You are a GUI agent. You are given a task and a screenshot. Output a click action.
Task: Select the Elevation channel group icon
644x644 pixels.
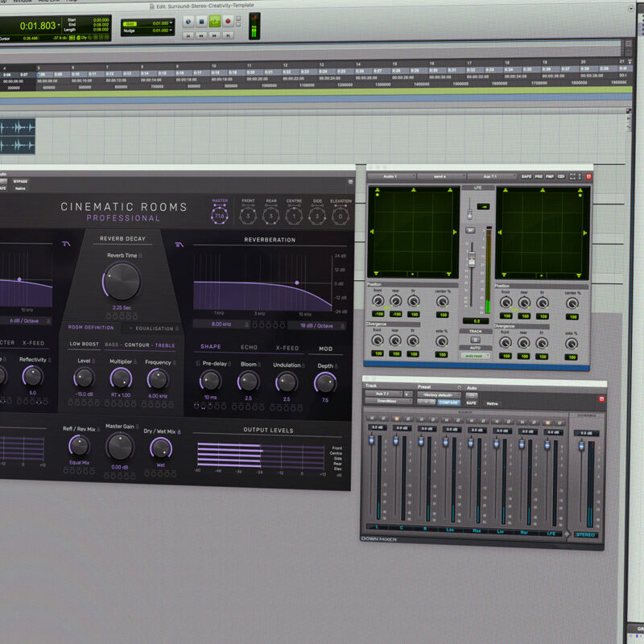pyautogui.click(x=341, y=216)
